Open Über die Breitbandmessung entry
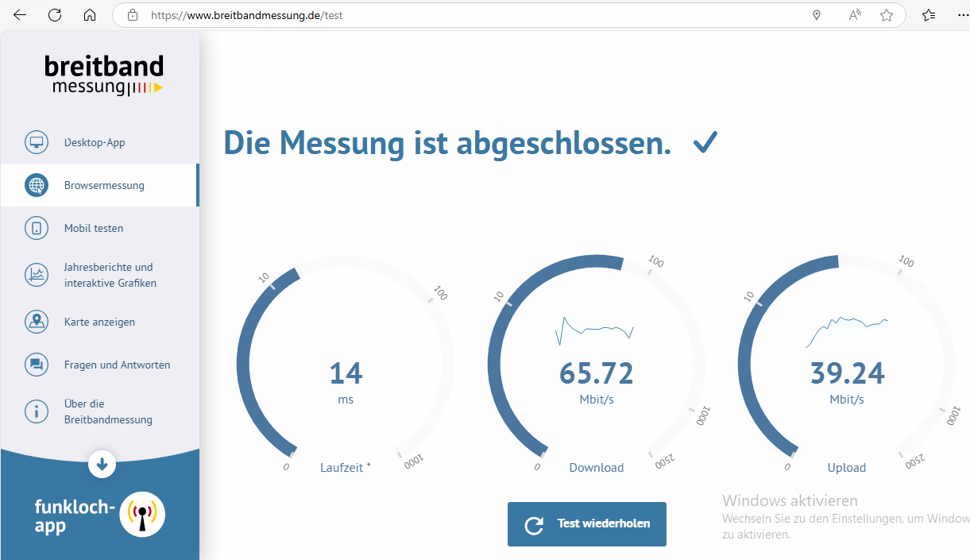The height and width of the screenshot is (560, 970). [99, 411]
